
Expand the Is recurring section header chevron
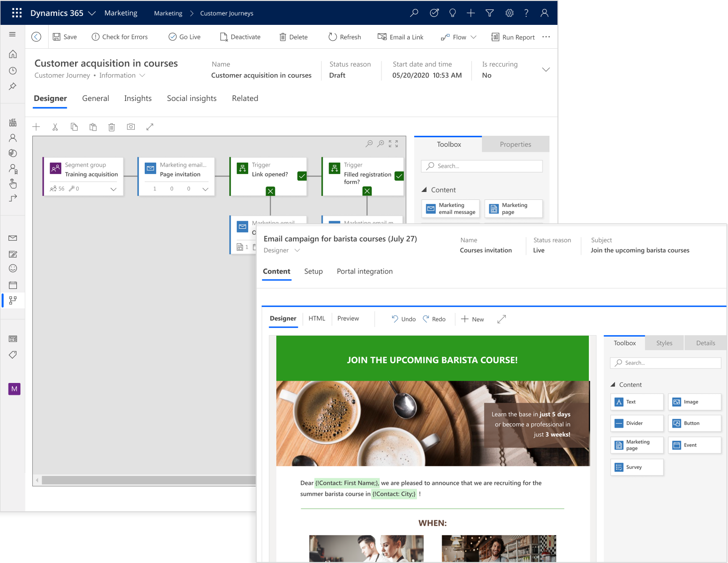[x=546, y=70]
